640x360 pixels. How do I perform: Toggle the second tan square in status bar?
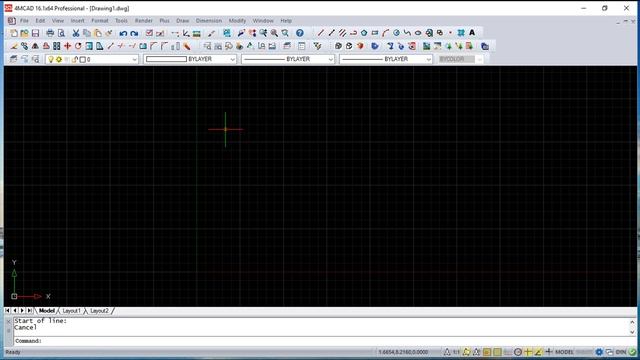[x=497, y=352]
